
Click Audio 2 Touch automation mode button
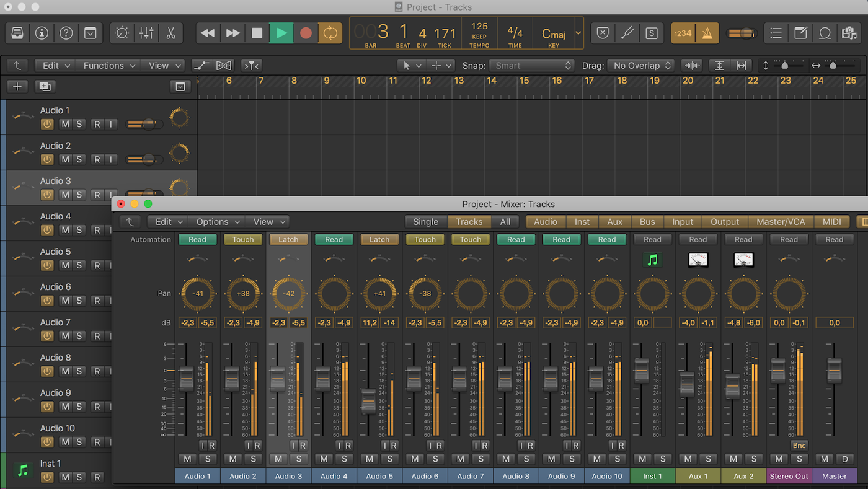pyautogui.click(x=243, y=240)
